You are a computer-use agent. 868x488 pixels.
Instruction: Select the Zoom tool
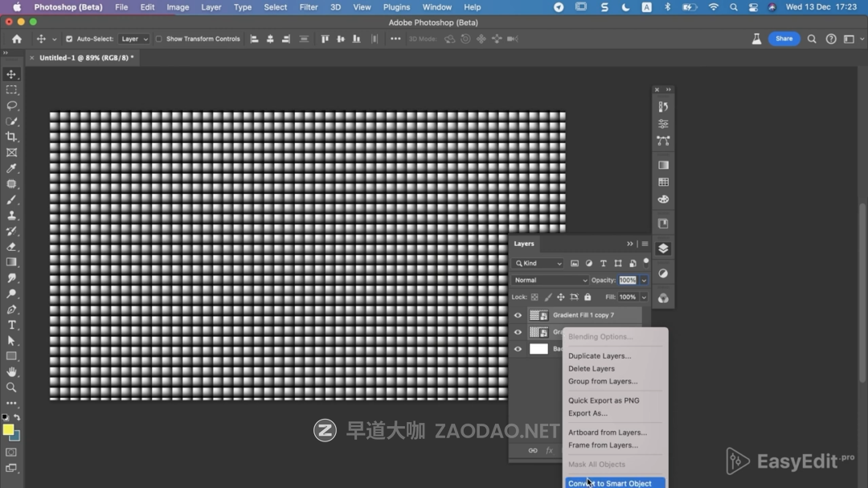coord(11,387)
